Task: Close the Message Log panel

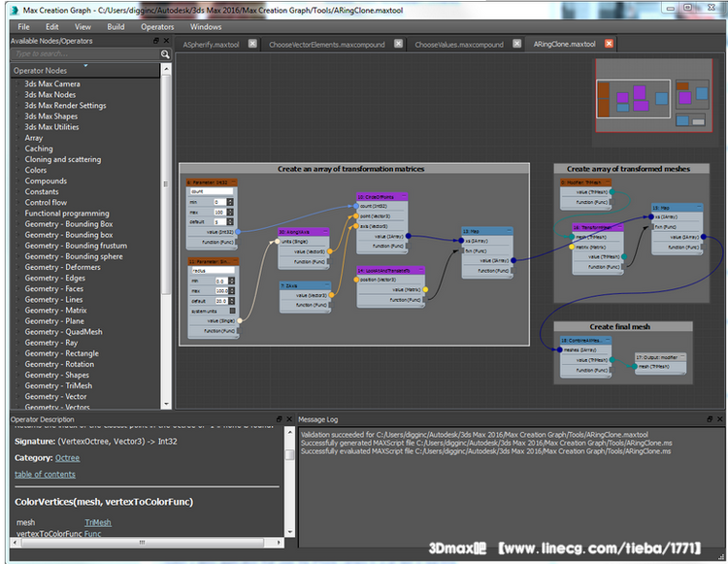Action: point(719,418)
